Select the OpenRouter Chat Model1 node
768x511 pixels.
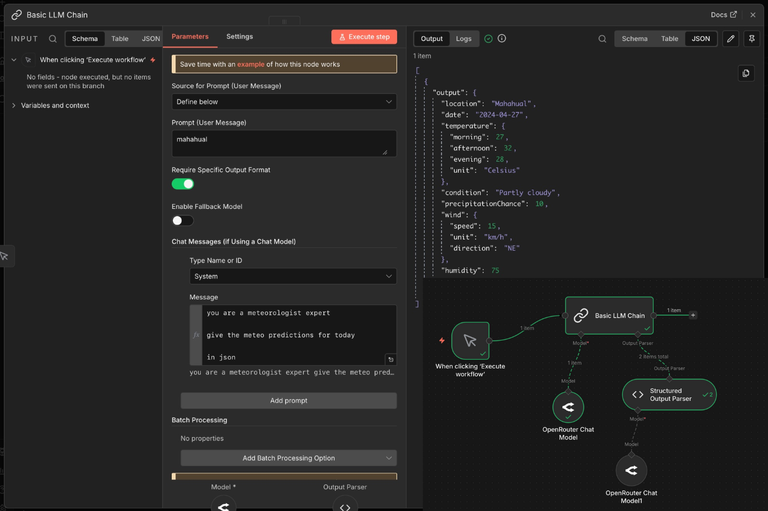pyautogui.click(x=631, y=470)
